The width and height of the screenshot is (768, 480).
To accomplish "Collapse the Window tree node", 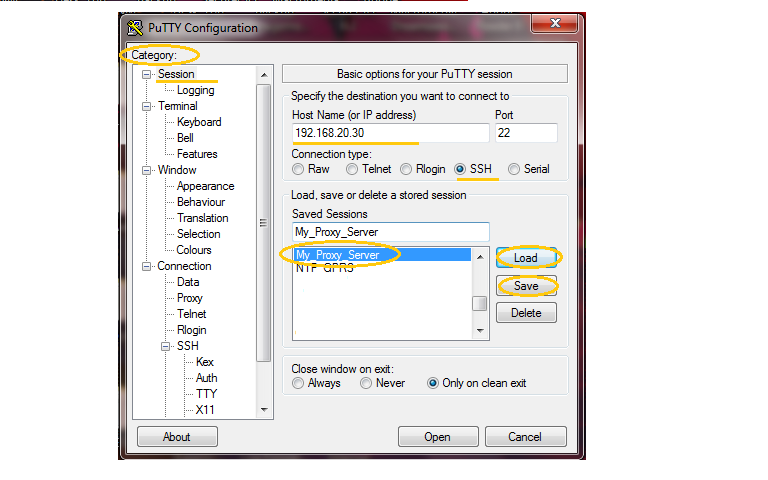I will tap(146, 170).
